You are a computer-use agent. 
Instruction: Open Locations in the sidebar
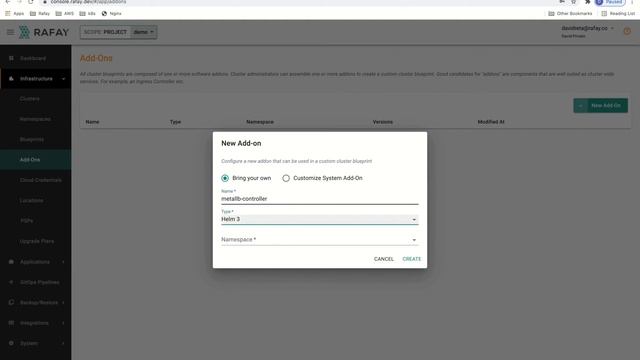click(x=31, y=200)
